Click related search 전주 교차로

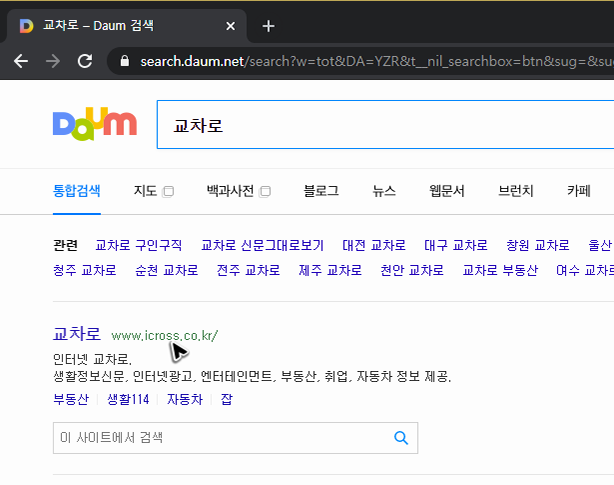point(248,270)
